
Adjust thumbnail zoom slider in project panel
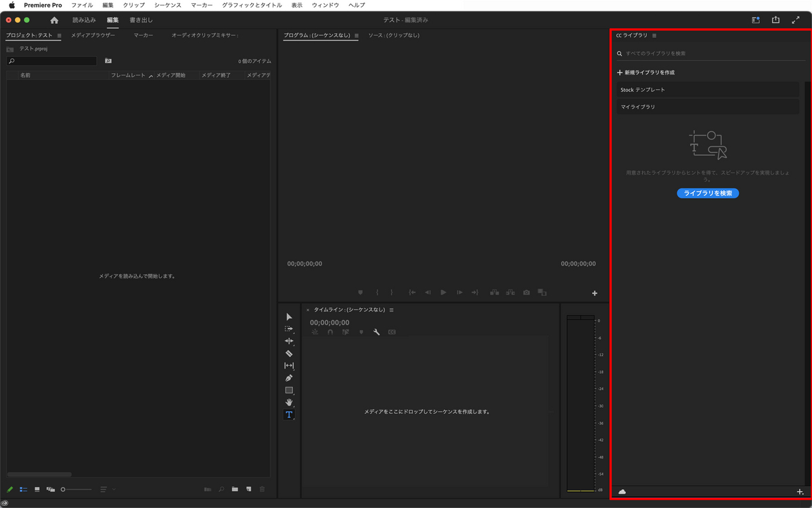[76, 489]
